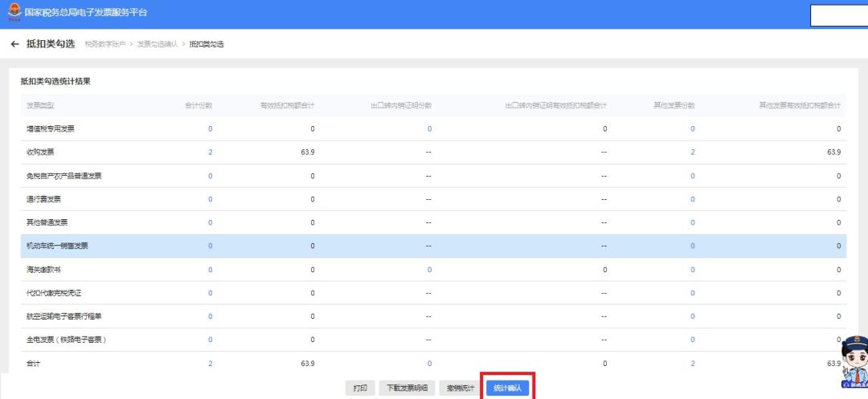Viewport: 868px width, 399px height.
Task: Click 海关缴款书 出口转内销证明份数 link
Action: [429, 270]
